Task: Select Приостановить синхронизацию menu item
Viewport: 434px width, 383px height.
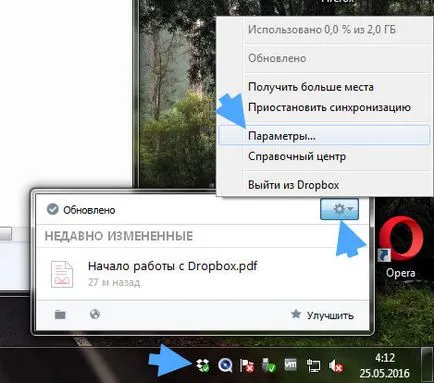Action: click(x=329, y=107)
